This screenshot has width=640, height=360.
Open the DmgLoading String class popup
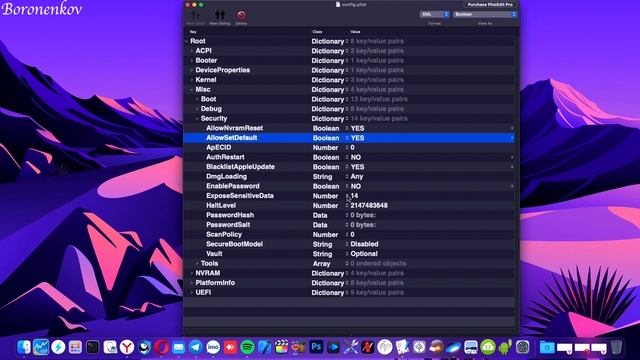click(347, 177)
